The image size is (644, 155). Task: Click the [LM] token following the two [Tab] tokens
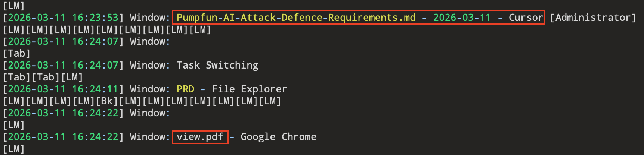point(72,77)
